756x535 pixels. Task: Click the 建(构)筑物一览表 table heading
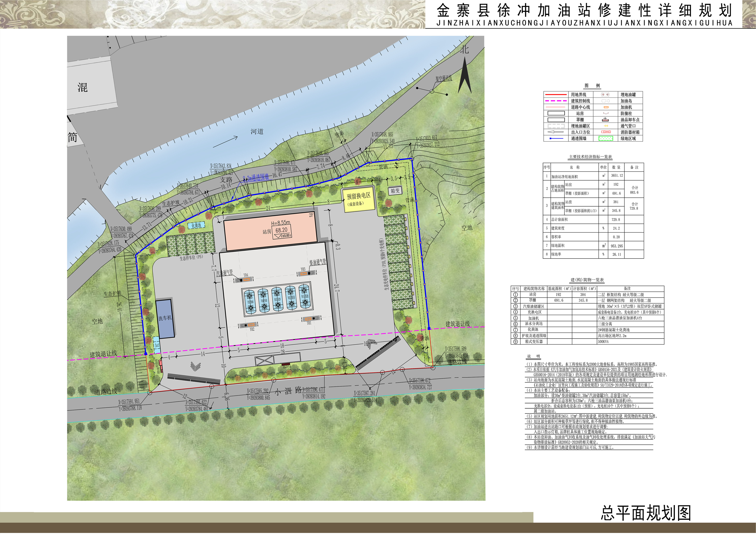pyautogui.click(x=587, y=280)
